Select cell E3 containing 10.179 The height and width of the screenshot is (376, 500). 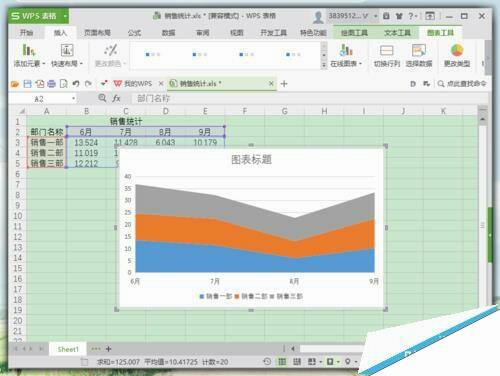pyautogui.click(x=205, y=143)
